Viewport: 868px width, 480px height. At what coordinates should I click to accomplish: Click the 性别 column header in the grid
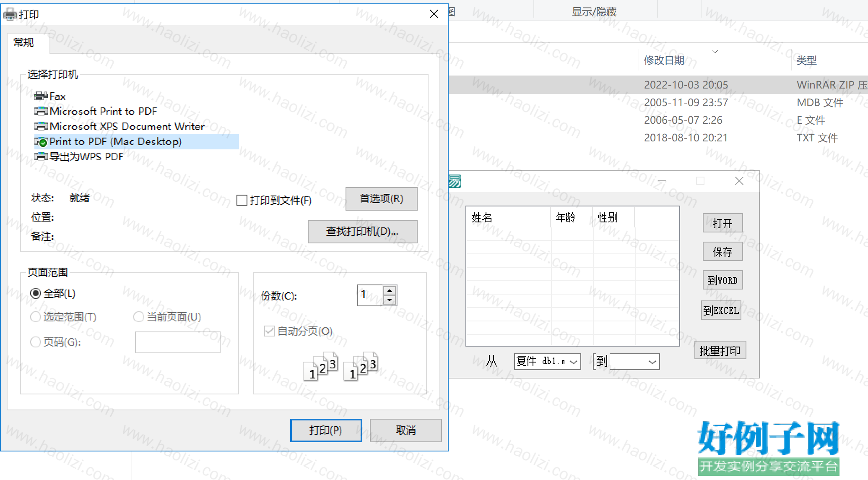tap(614, 217)
